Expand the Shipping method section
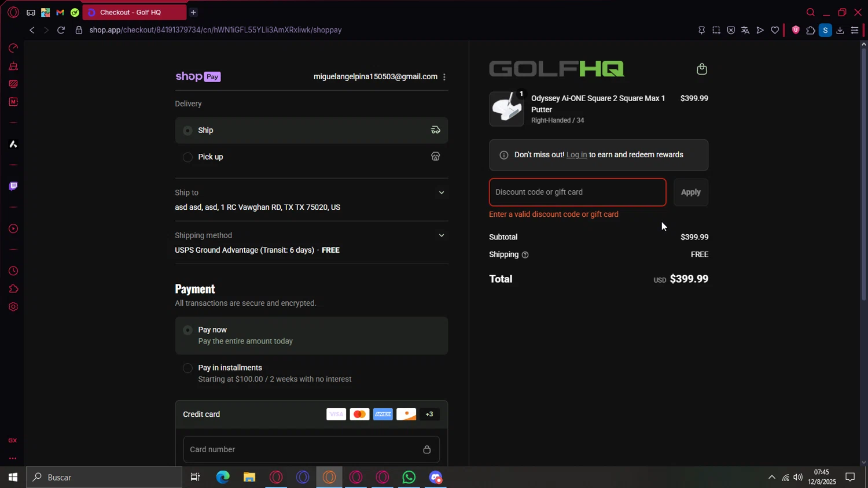The height and width of the screenshot is (488, 868). click(442, 235)
